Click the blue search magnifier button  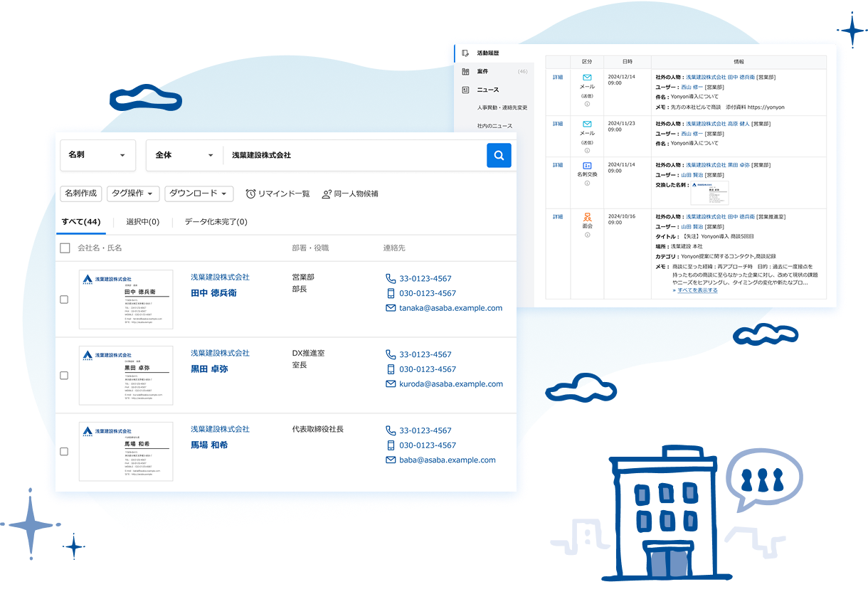(499, 155)
